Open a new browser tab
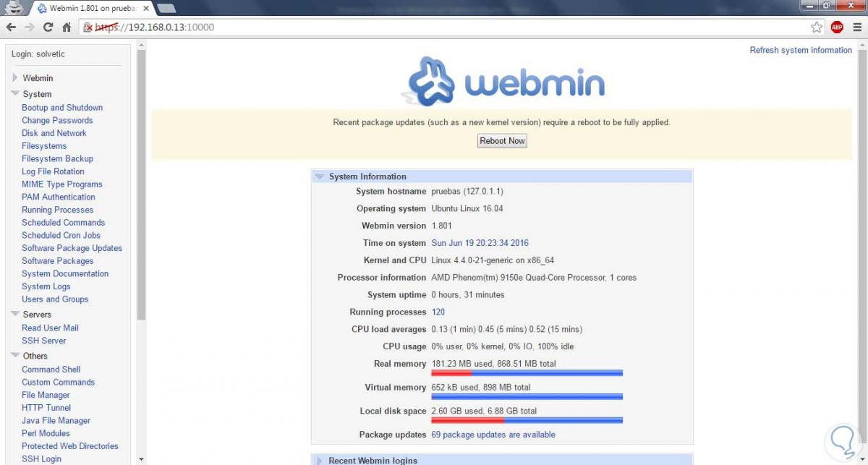Viewport: 868px width, 465px height. (166, 8)
